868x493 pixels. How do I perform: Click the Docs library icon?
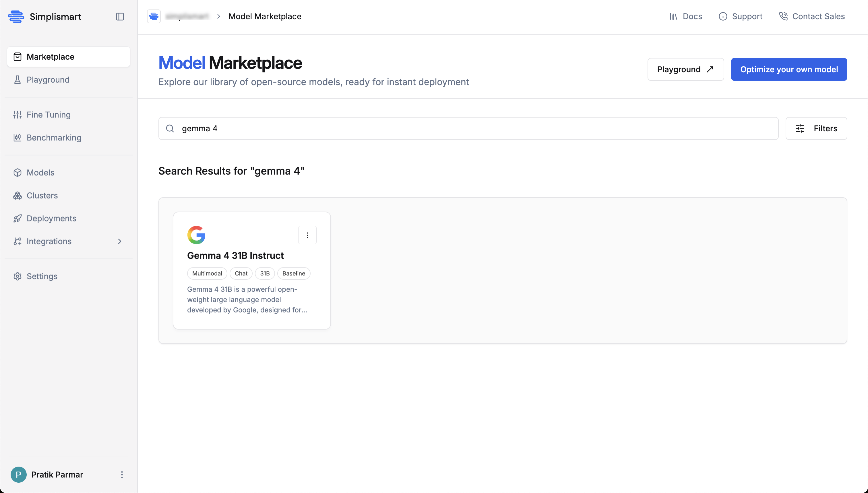coord(673,16)
